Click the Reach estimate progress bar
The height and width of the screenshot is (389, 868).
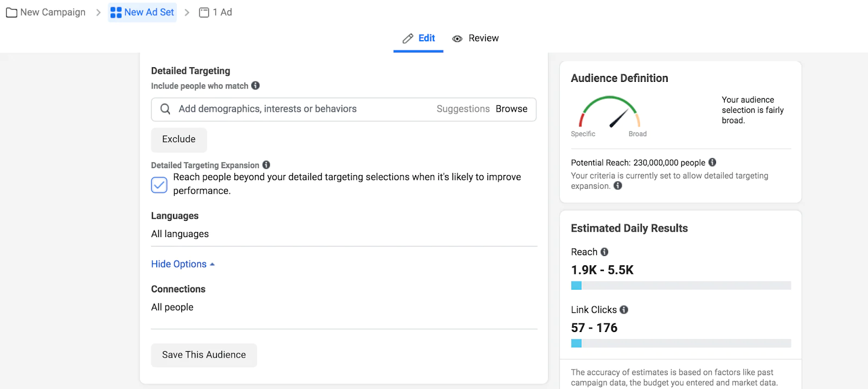pyautogui.click(x=680, y=285)
